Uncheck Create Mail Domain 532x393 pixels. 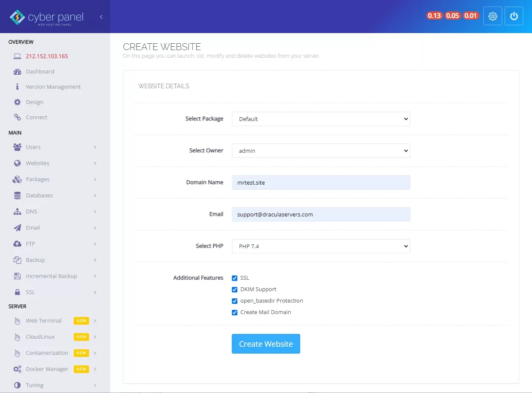click(x=235, y=312)
